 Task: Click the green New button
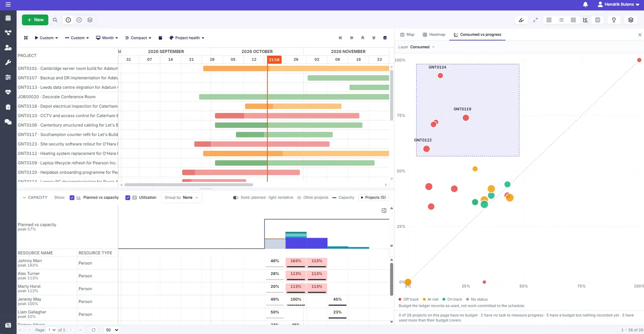35,20
